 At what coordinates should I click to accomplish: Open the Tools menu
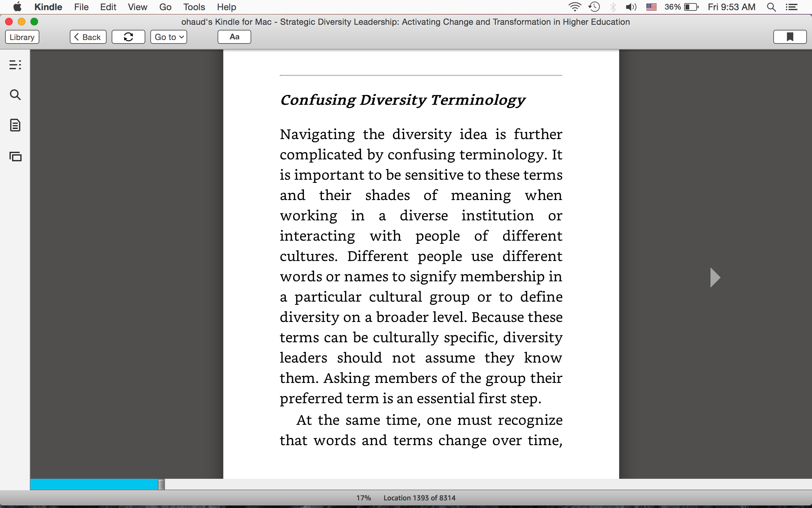pos(194,7)
